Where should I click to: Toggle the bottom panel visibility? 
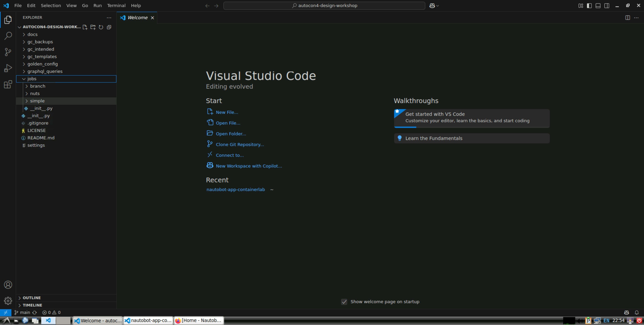[x=598, y=6]
